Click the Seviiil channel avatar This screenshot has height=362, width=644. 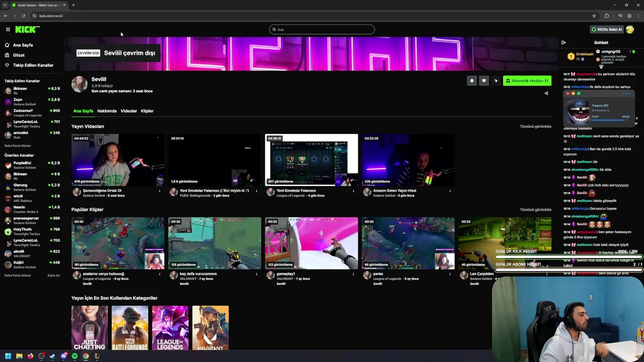[79, 84]
